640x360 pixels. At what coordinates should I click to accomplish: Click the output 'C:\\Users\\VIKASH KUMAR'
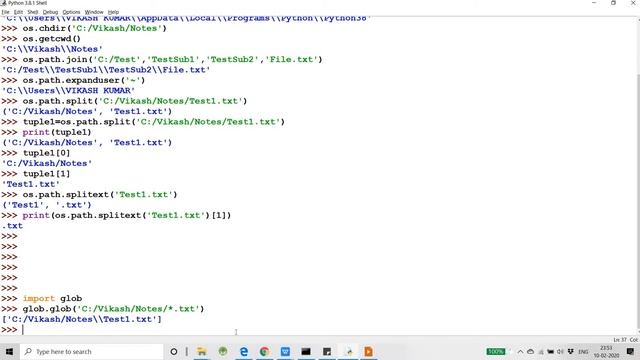click(x=68, y=91)
